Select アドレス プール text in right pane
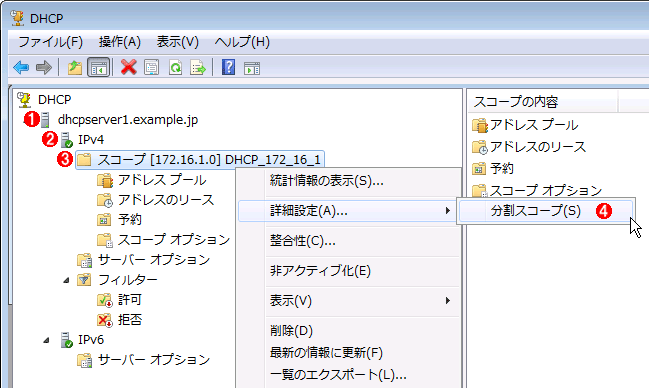The height and width of the screenshot is (388, 649). (x=534, y=125)
